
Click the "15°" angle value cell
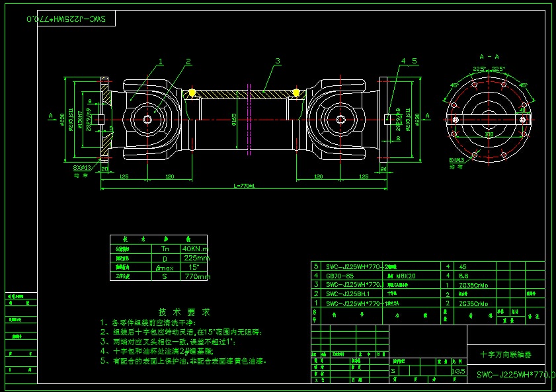pyautogui.click(x=194, y=267)
